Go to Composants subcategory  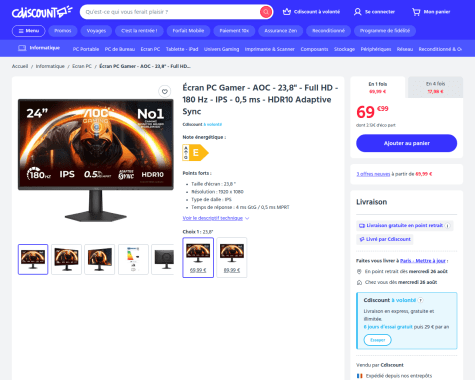(x=314, y=49)
